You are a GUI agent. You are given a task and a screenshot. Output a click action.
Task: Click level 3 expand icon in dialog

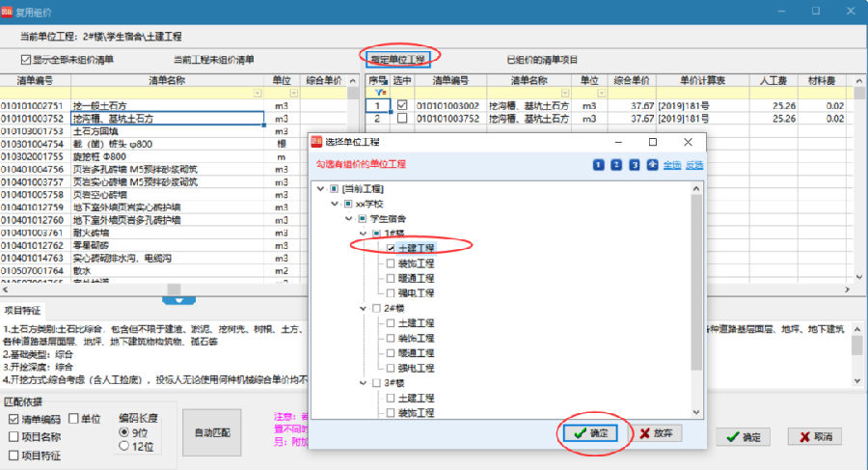pyautogui.click(x=635, y=164)
